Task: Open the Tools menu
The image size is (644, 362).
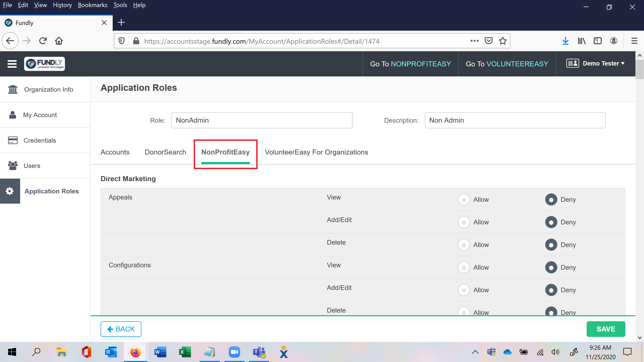Action: pyautogui.click(x=120, y=5)
